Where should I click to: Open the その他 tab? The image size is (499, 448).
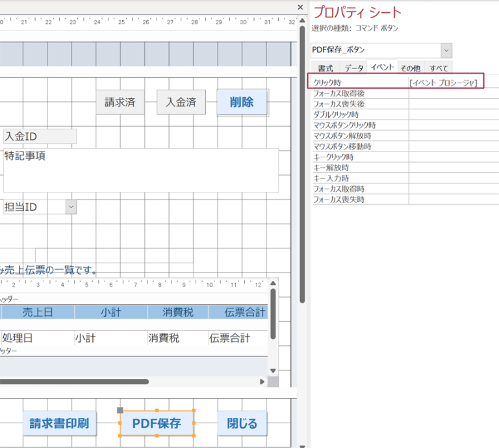409,68
